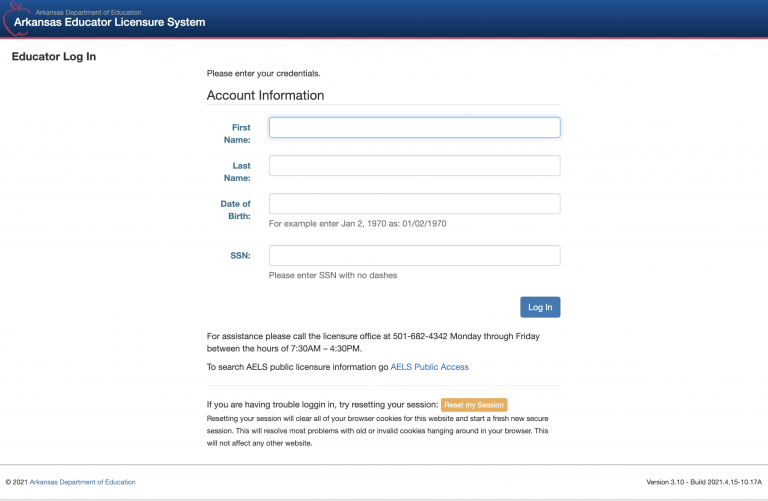Viewport: 768px width, 501px height.
Task: Click the Reset my Session button
Action: point(474,405)
